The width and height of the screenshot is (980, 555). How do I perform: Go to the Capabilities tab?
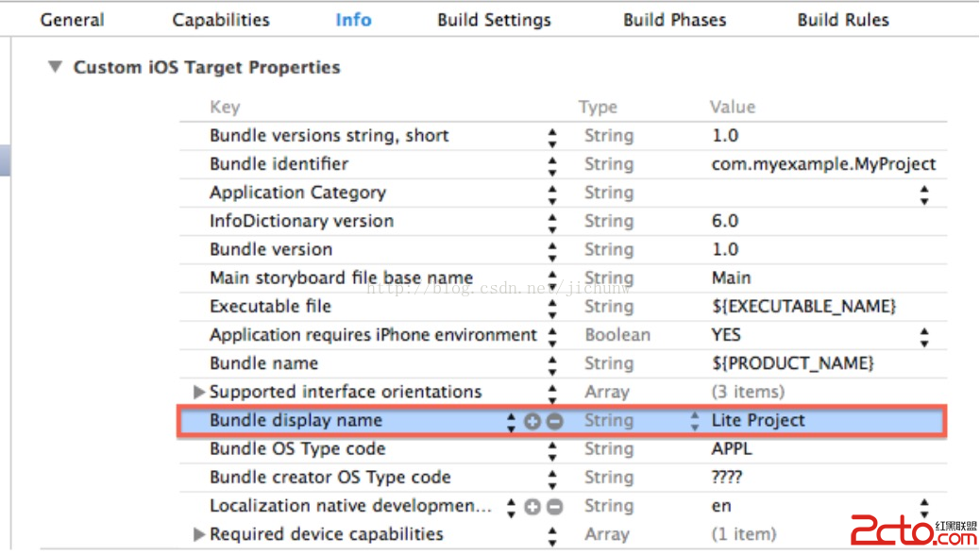[221, 20]
